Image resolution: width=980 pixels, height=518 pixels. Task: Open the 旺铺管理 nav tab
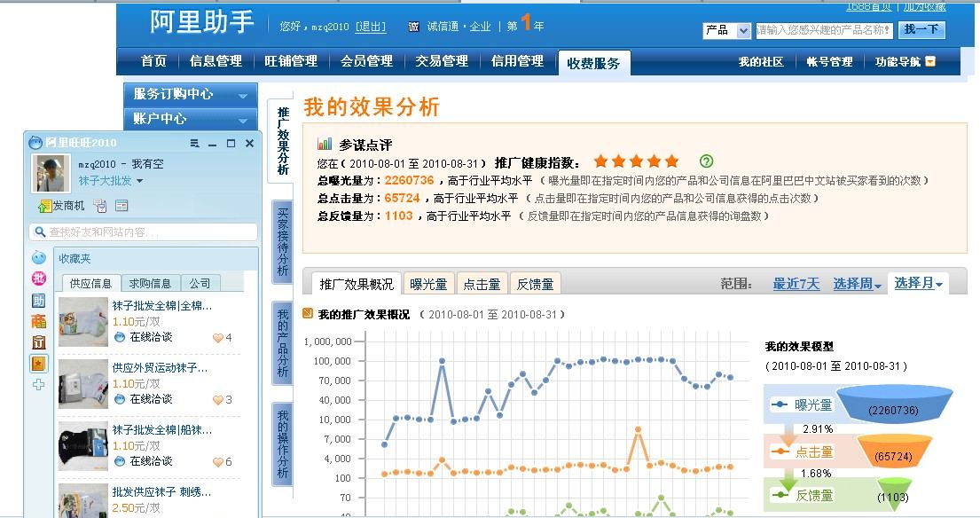click(291, 60)
